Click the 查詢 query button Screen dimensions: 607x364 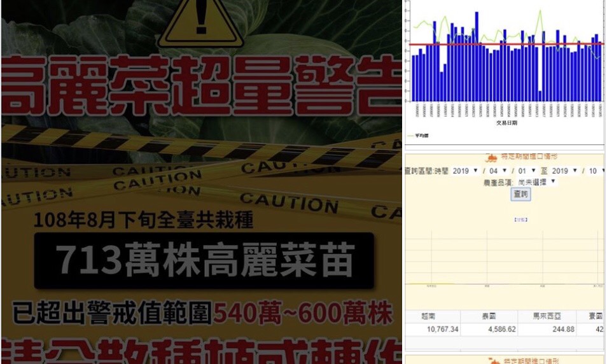520,193
